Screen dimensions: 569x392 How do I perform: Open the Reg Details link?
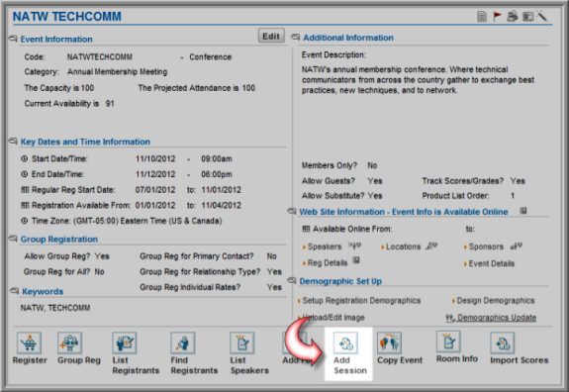pos(328,262)
